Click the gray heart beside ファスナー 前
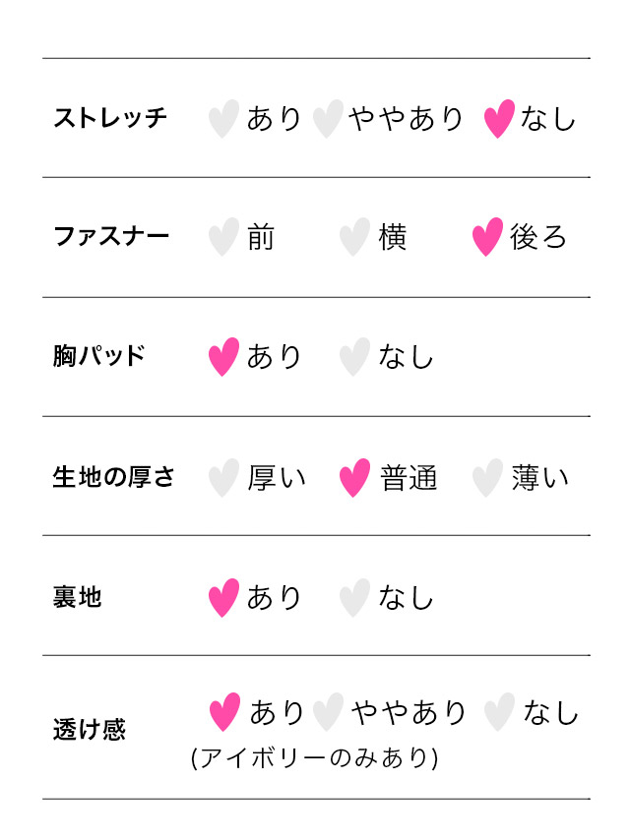 [x=223, y=237]
